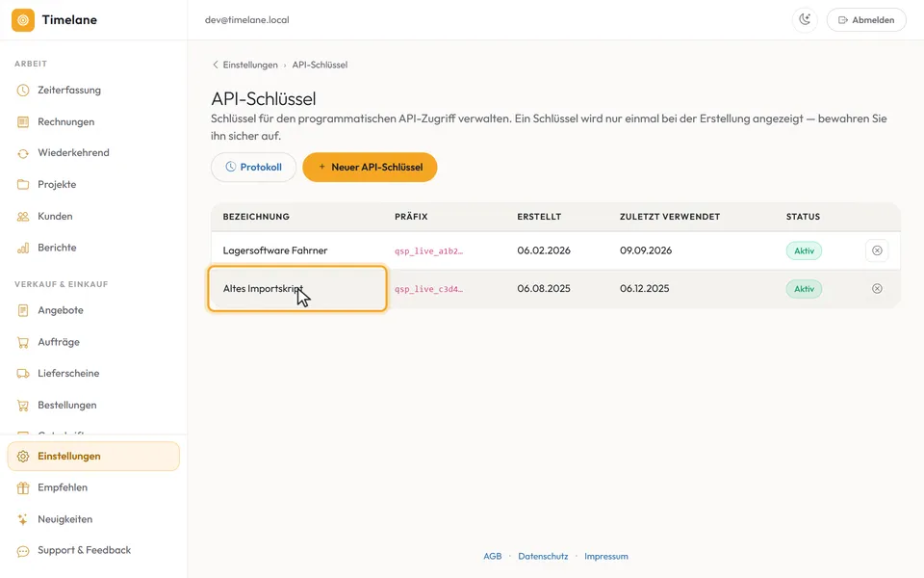Open the Datenschutz footer link
The width and height of the screenshot is (924, 578).
coord(543,556)
